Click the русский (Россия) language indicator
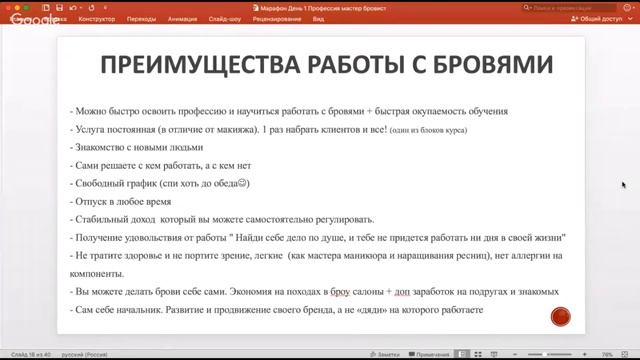Image resolution: width=640 pixels, height=360 pixels. pos(84,354)
